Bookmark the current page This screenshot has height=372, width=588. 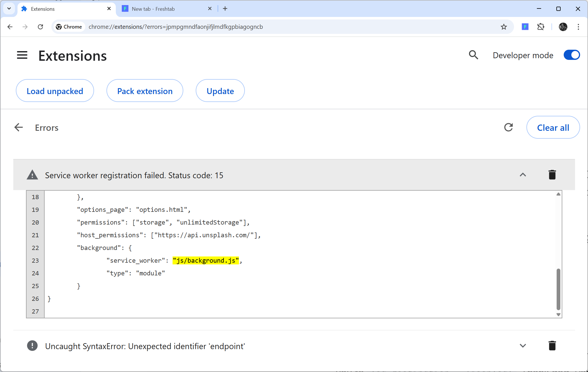point(504,27)
